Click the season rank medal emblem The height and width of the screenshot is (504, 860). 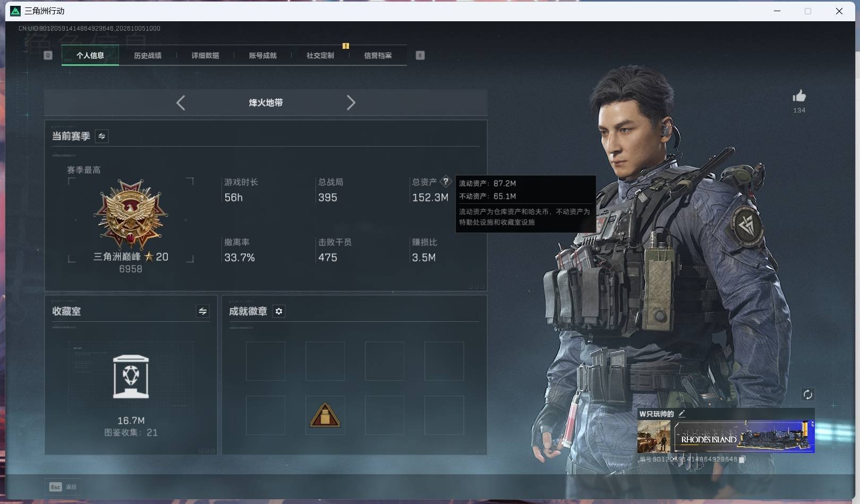(x=131, y=215)
